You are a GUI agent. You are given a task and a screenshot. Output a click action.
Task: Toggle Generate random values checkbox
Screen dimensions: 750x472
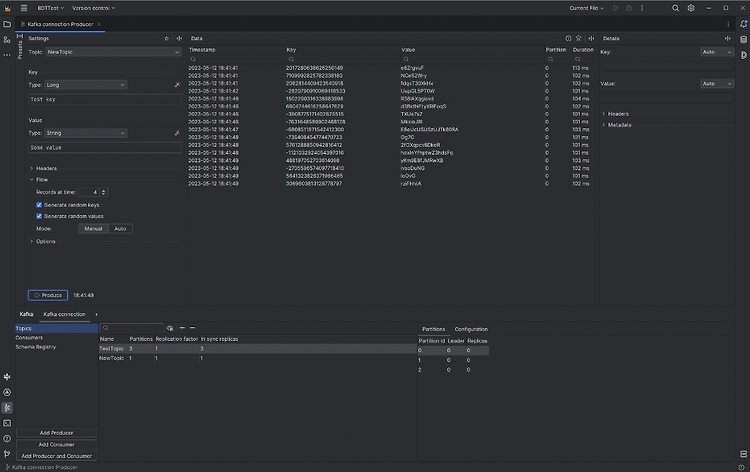(39, 216)
